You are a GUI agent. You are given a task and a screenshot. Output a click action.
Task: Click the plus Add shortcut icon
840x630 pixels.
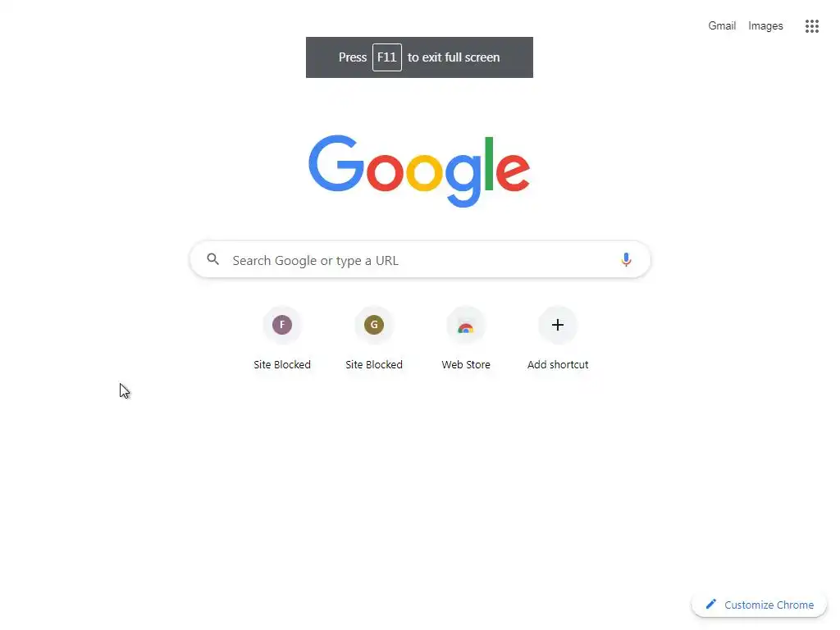558,325
